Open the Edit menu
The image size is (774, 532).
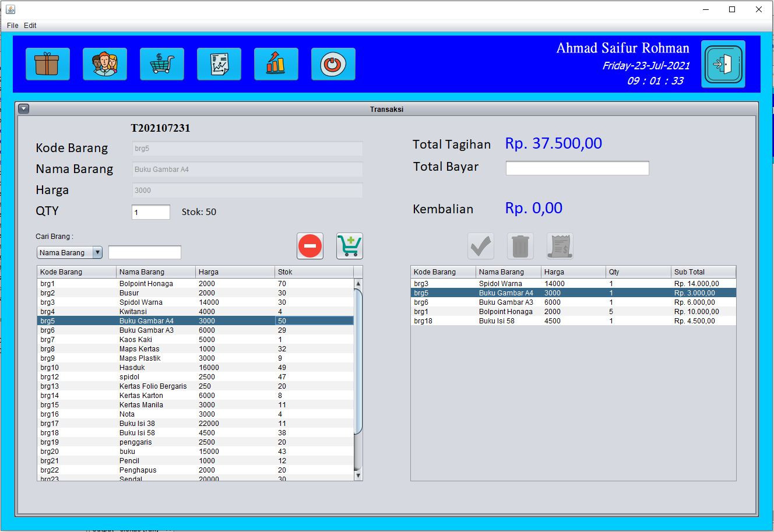pos(30,26)
